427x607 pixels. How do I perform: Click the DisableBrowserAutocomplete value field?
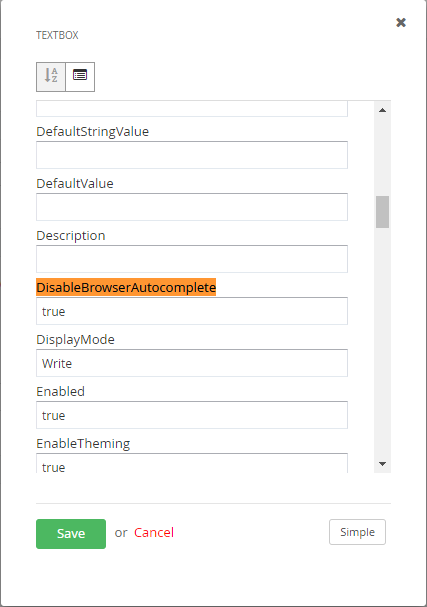pos(192,311)
